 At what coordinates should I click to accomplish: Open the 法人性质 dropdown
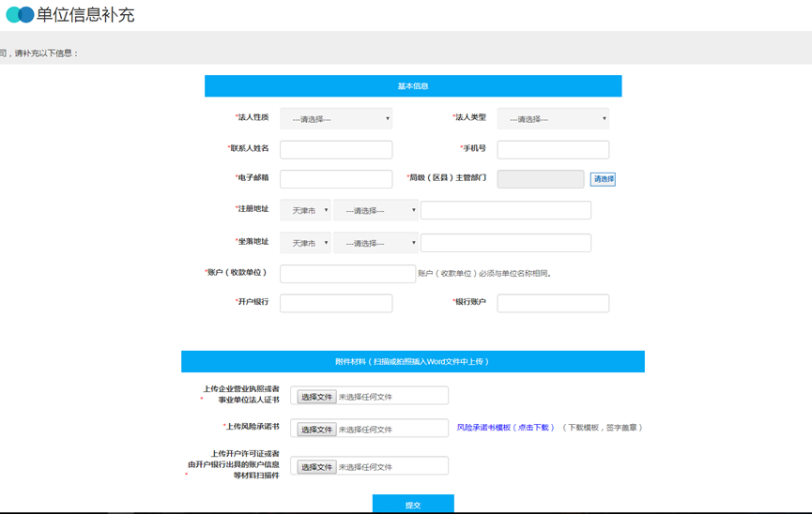point(336,118)
